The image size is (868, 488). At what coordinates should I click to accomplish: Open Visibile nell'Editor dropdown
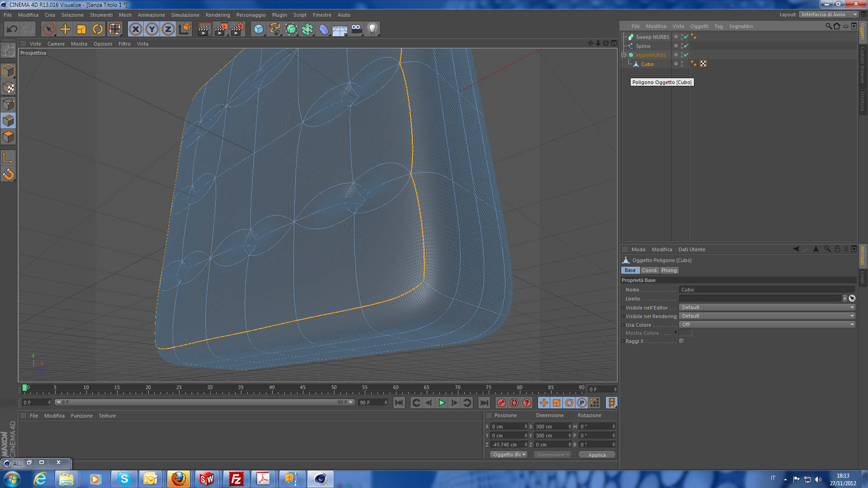click(767, 307)
